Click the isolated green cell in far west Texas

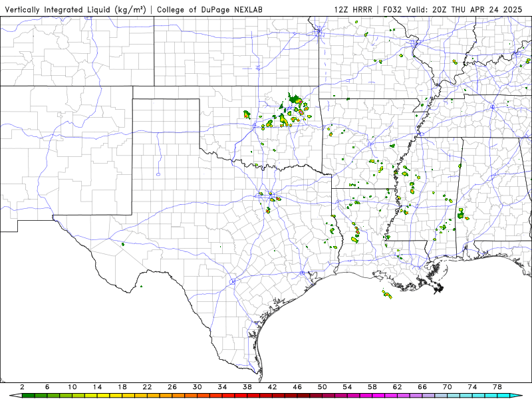123,244
